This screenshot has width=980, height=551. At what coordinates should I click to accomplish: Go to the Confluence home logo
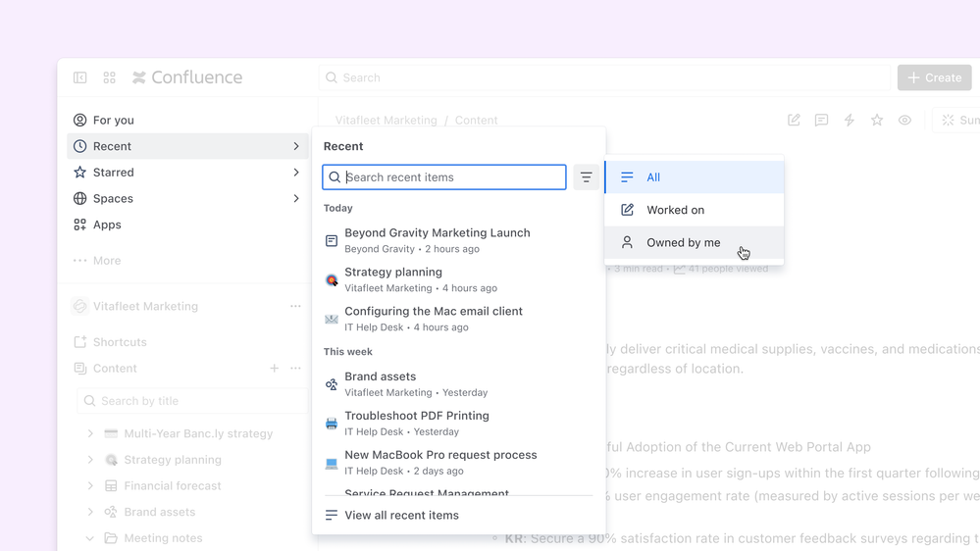click(187, 77)
